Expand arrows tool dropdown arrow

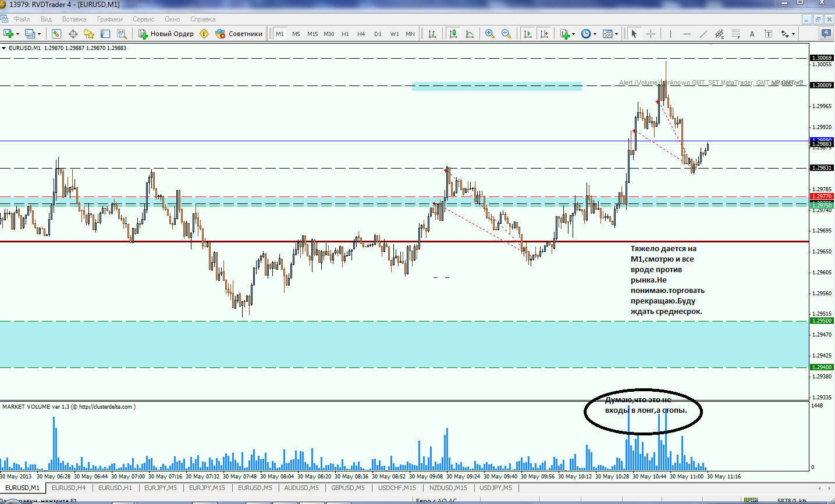coord(793,34)
